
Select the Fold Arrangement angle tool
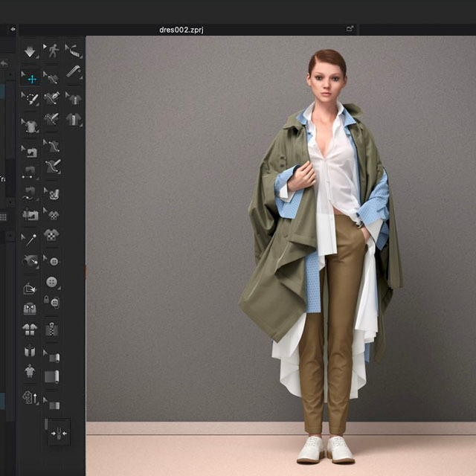[x=30, y=287]
